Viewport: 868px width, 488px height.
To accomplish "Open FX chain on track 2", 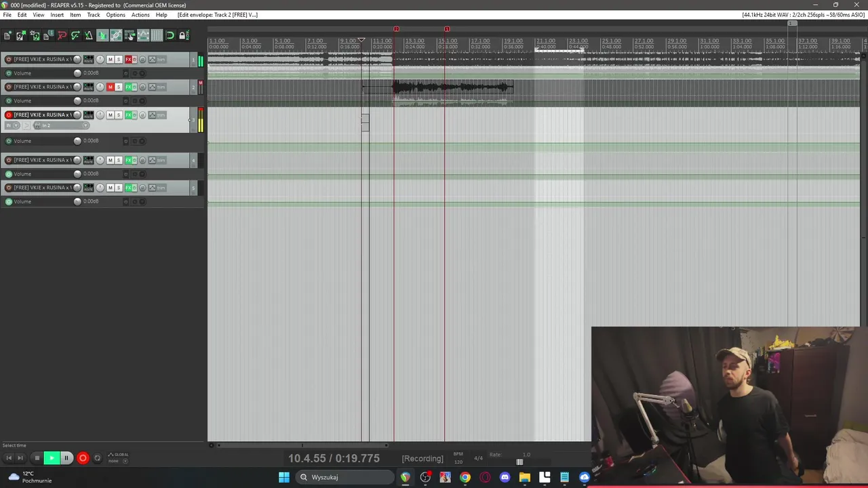I will [128, 87].
